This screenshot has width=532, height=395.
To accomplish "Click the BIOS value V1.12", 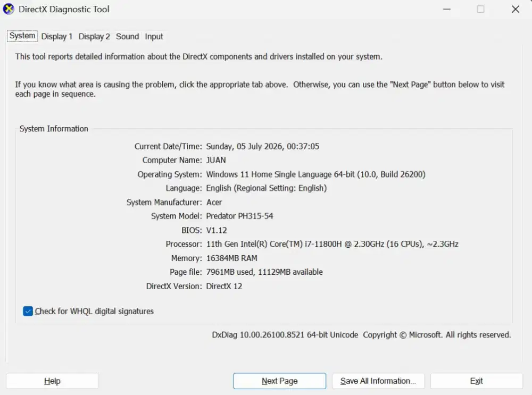I will (217, 230).
